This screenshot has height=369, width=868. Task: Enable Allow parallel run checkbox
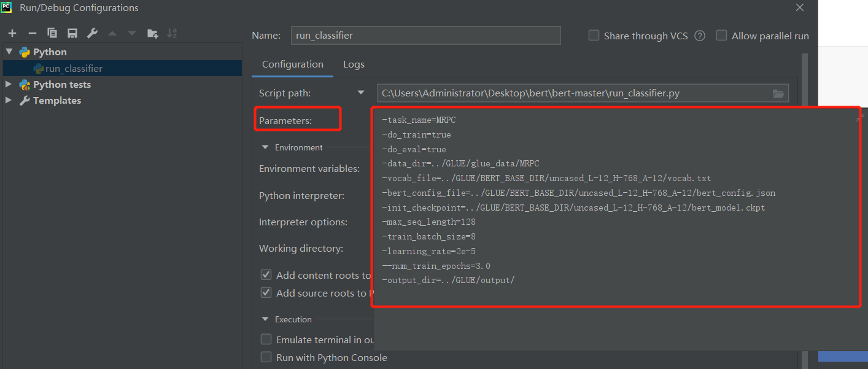click(721, 36)
